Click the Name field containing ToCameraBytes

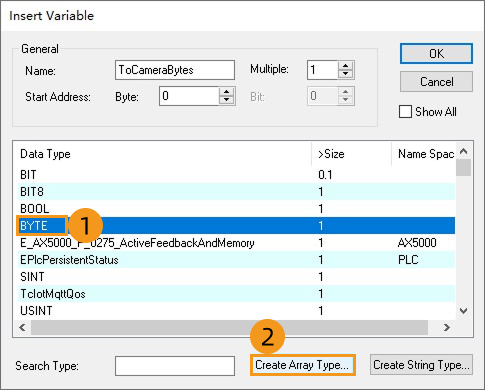[x=175, y=70]
